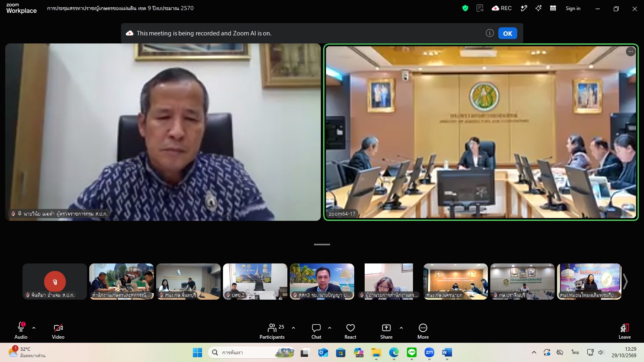Click the green encryption shield icon
The image size is (644, 362).
(465, 8)
